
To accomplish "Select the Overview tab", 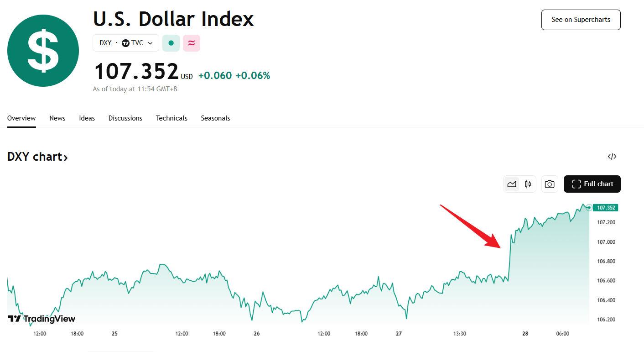I will pos(21,118).
